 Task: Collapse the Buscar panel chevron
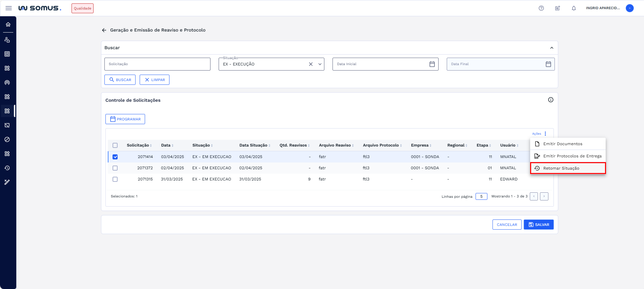[551, 48]
